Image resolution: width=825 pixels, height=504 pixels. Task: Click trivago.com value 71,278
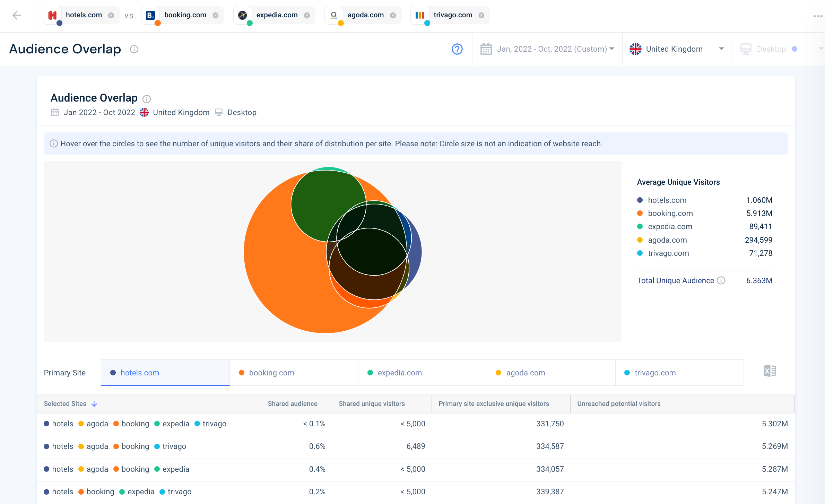tap(761, 253)
